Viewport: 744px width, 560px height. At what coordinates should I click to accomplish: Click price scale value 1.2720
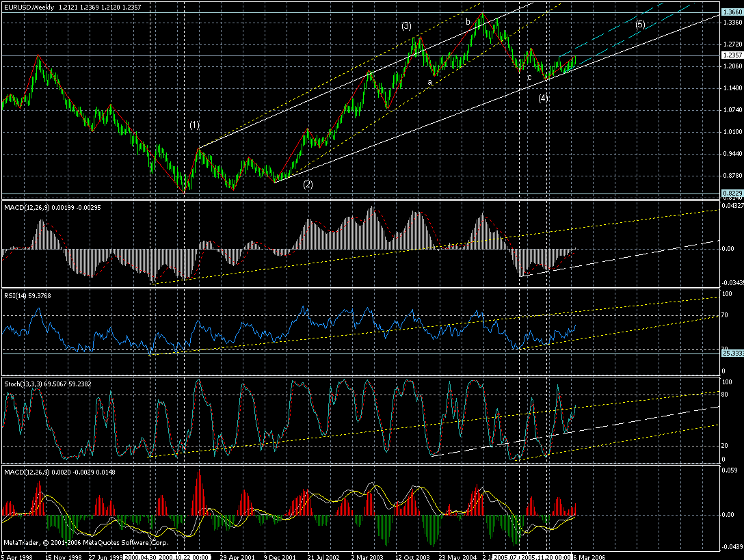[732, 44]
